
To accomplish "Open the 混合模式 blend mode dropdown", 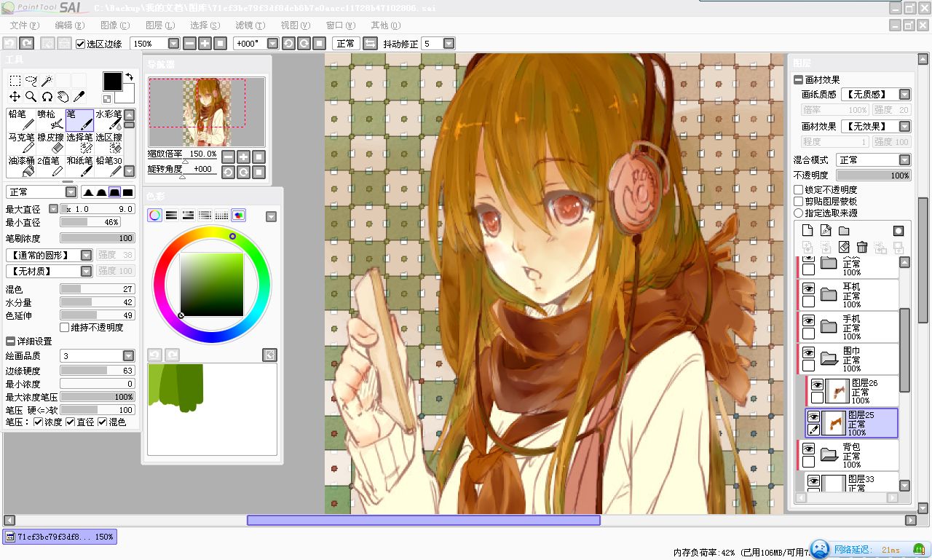I will 873,160.
